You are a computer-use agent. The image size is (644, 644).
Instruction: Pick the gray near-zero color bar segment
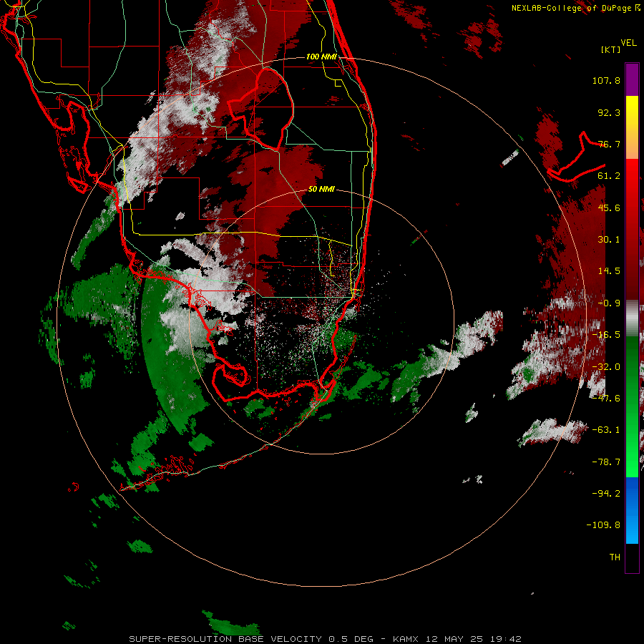(632, 318)
